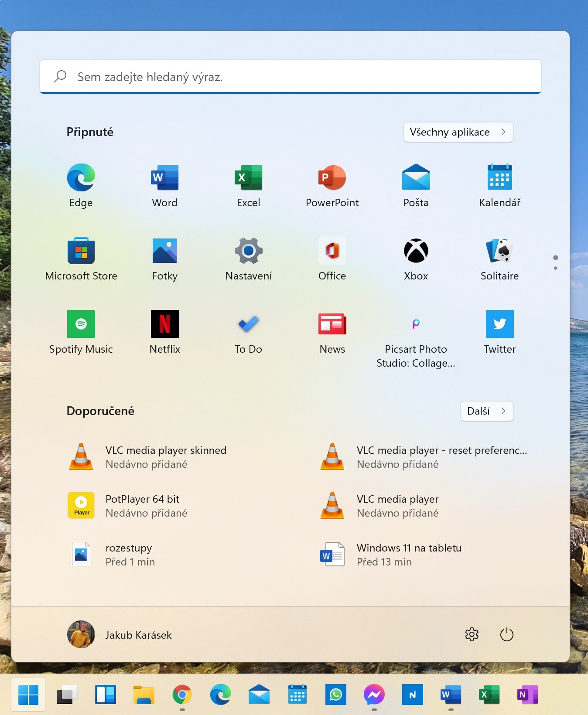This screenshot has width=588, height=715.
Task: Open the power options button
Action: 506,634
